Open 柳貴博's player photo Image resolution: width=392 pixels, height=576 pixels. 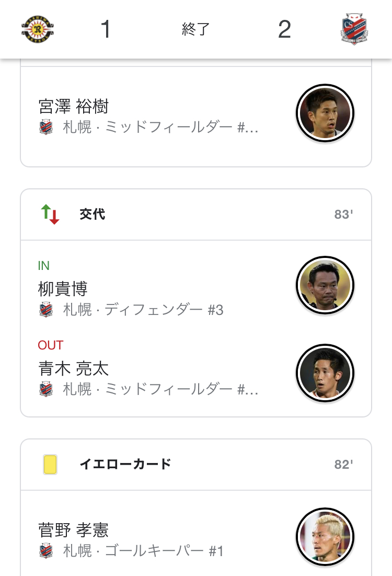click(325, 285)
